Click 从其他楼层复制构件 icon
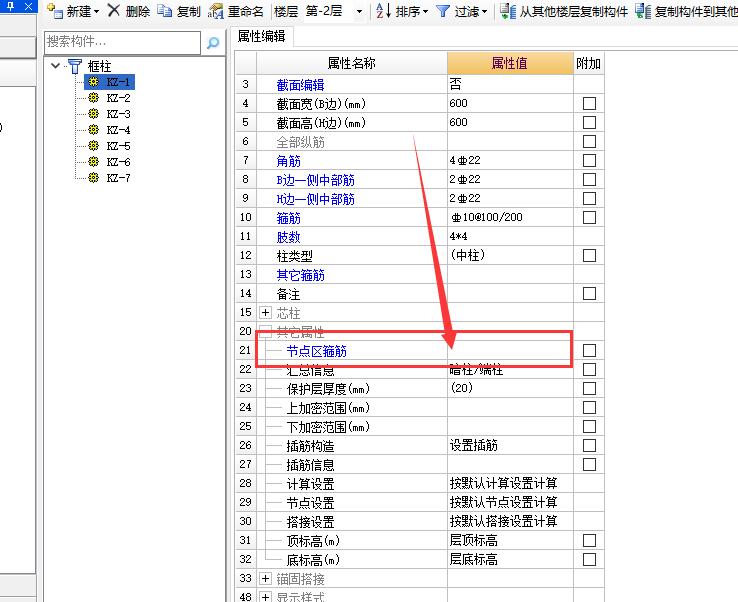The image size is (738, 602). pyautogui.click(x=507, y=11)
